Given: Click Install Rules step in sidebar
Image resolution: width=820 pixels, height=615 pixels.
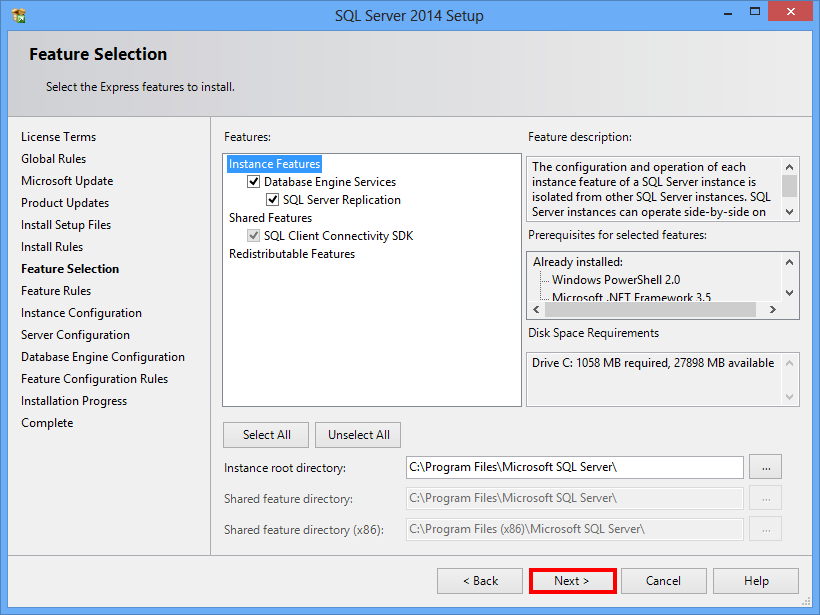Looking at the screenshot, I should coord(52,247).
